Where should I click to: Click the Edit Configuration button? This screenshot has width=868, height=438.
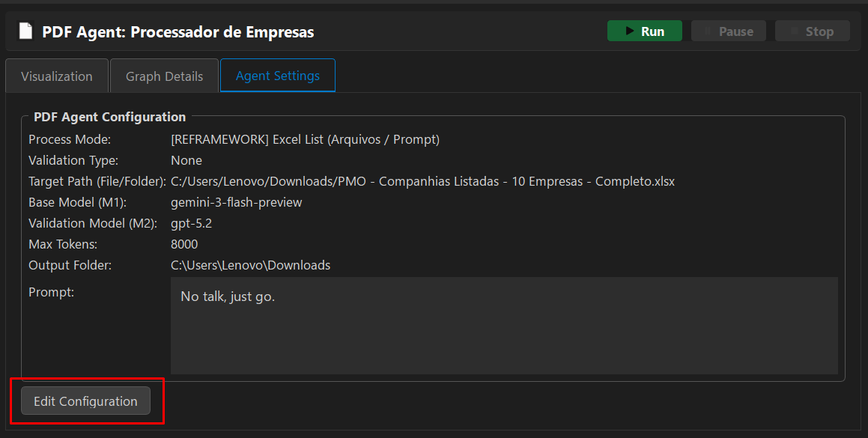[x=85, y=401]
